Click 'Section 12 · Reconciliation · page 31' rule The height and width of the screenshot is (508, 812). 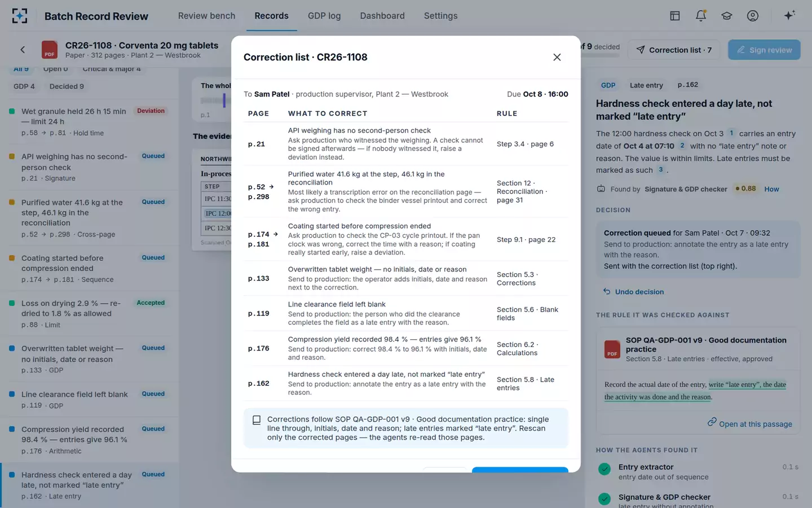522,191
